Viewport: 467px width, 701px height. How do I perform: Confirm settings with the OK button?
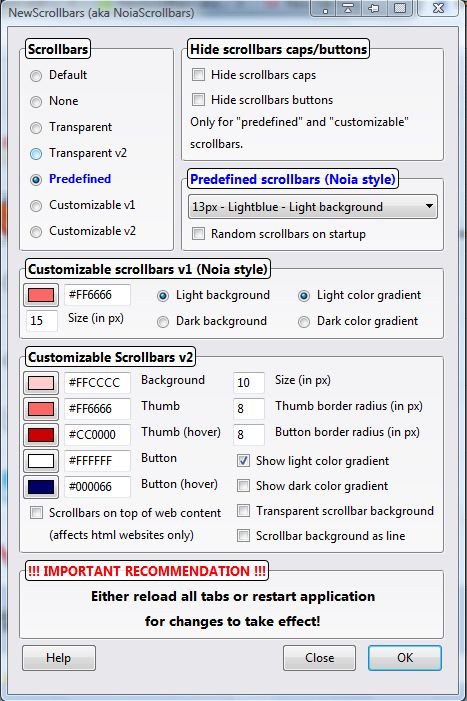coord(405,658)
